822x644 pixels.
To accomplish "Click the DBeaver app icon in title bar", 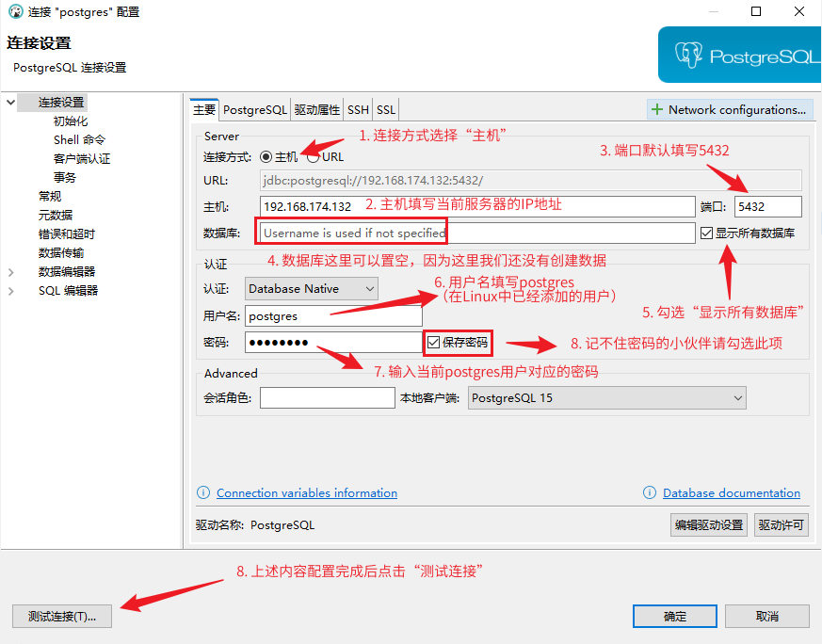I will pos(14,12).
